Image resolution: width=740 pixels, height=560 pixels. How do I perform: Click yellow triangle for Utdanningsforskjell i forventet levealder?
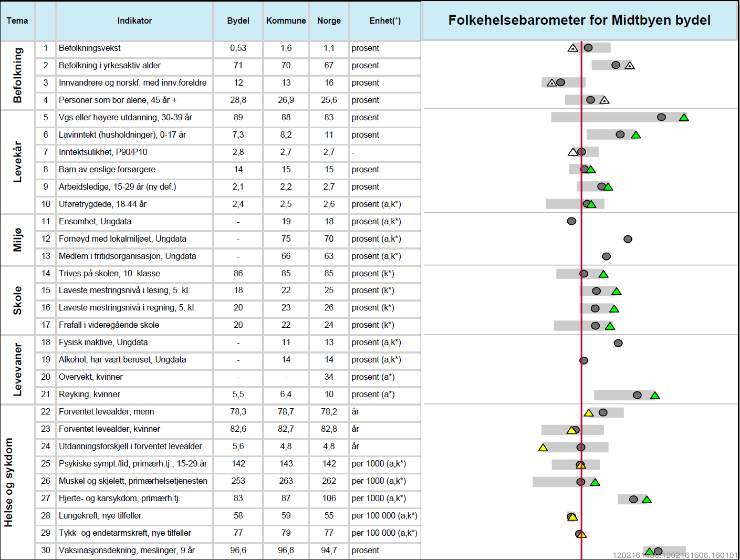coord(543,448)
